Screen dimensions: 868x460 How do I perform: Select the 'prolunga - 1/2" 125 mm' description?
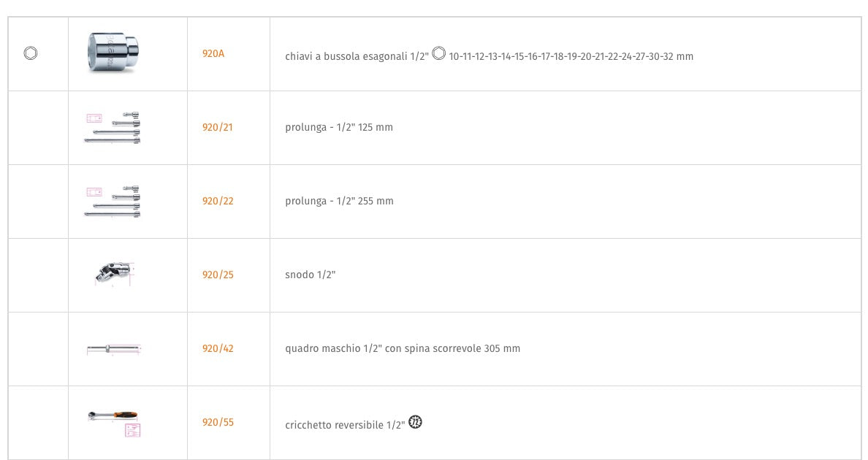[x=339, y=127]
